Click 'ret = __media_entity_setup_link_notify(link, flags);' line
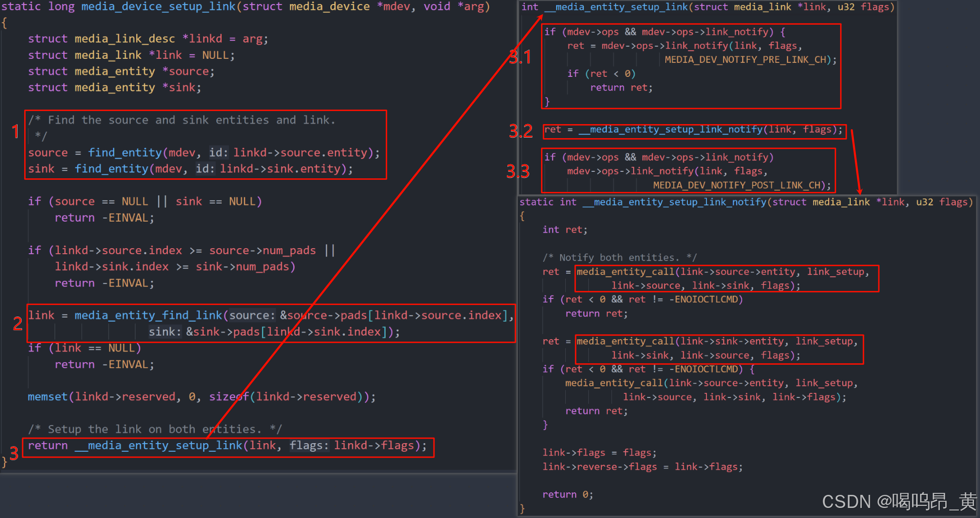 click(693, 130)
